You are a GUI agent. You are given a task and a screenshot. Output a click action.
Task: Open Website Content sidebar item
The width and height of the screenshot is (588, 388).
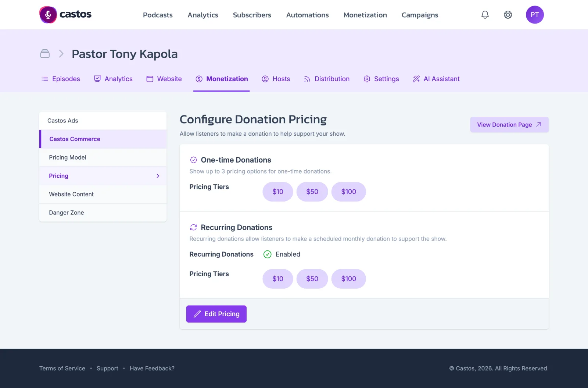click(103, 194)
